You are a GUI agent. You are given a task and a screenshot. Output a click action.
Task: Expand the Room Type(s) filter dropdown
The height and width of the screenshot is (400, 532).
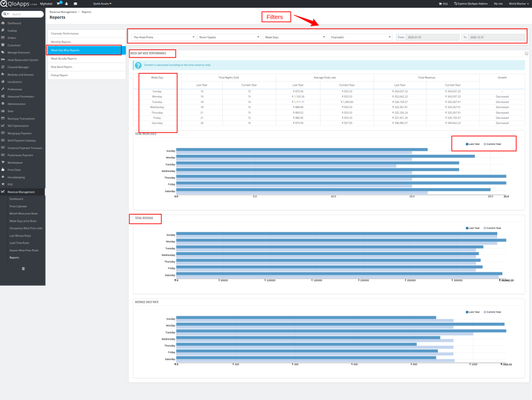229,37
